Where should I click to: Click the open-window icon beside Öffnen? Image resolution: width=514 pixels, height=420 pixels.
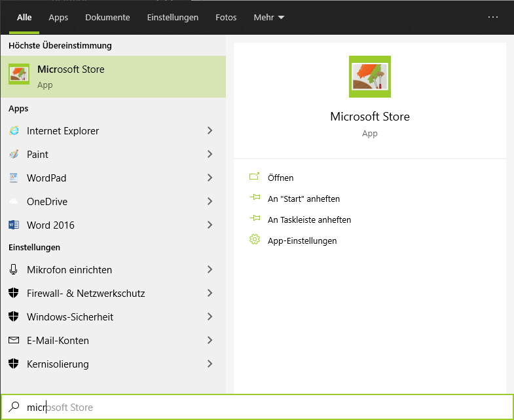(254, 176)
